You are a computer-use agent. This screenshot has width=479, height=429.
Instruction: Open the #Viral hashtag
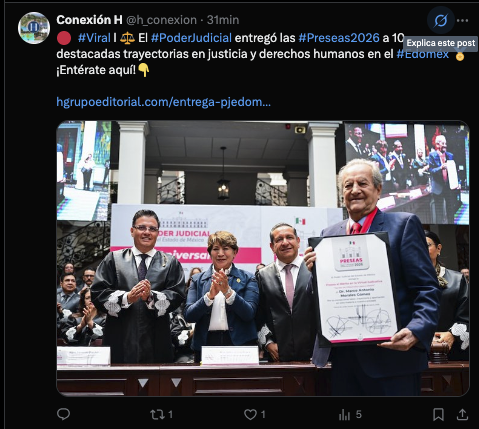94,38
